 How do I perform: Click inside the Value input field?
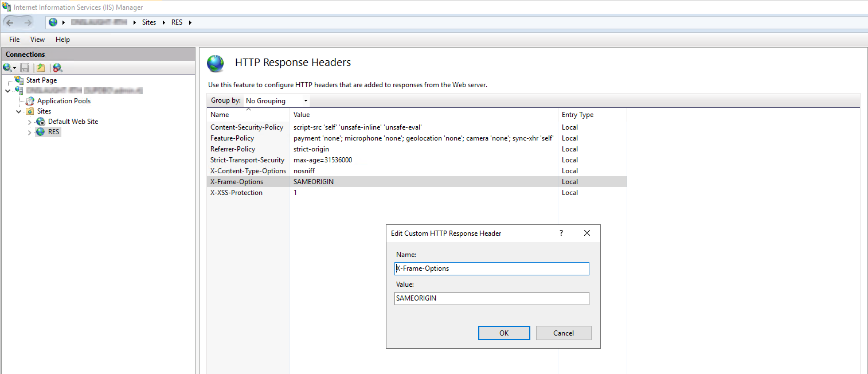[x=491, y=298]
